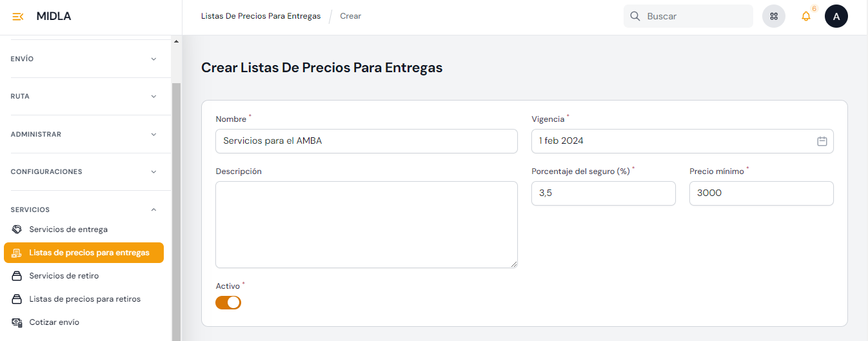
Task: Open the apps grid icon in the header
Action: pos(774,16)
